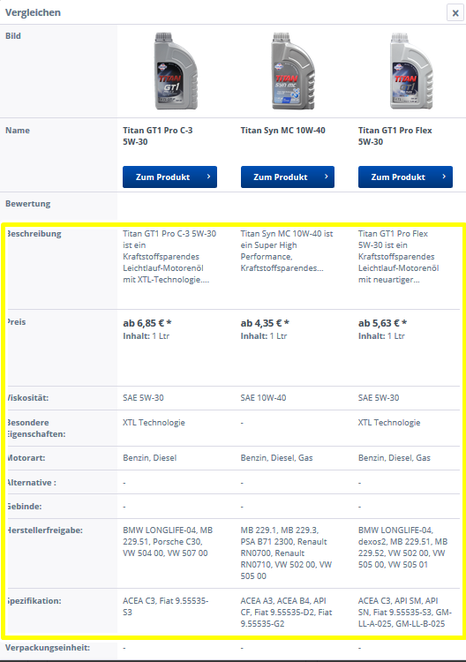The image size is (466, 662).
Task: Select the product name Titan GT1 Pro Flex 5W-30
Action: [x=395, y=136]
